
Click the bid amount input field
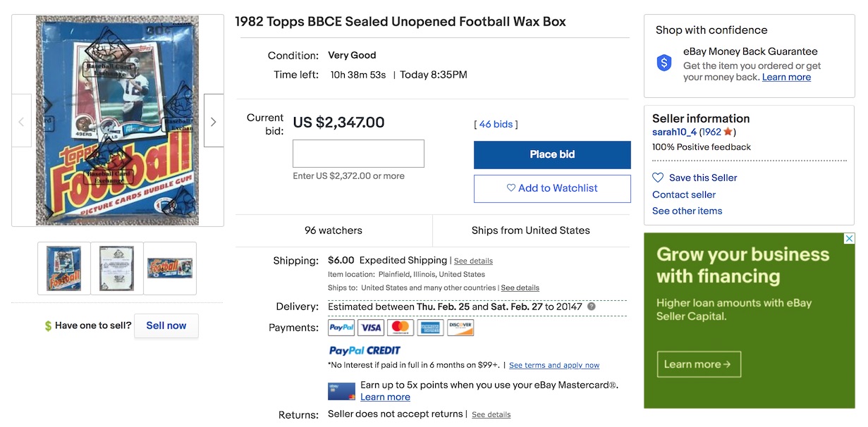tap(358, 154)
